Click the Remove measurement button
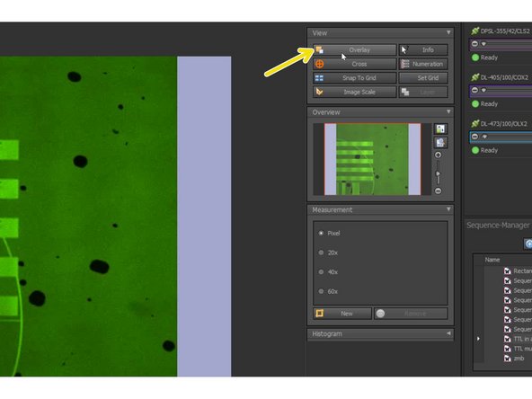Image resolution: width=532 pixels, height=399 pixels. [411, 314]
